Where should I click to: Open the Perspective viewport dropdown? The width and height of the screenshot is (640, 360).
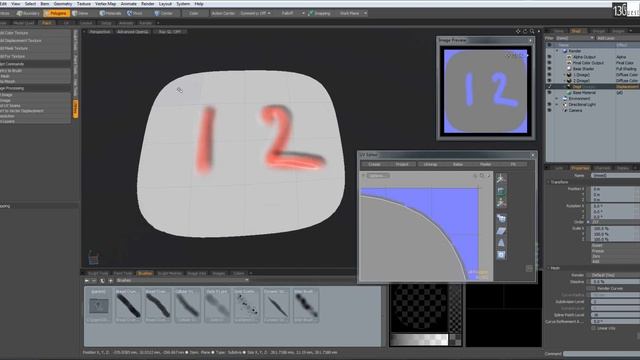(x=100, y=31)
